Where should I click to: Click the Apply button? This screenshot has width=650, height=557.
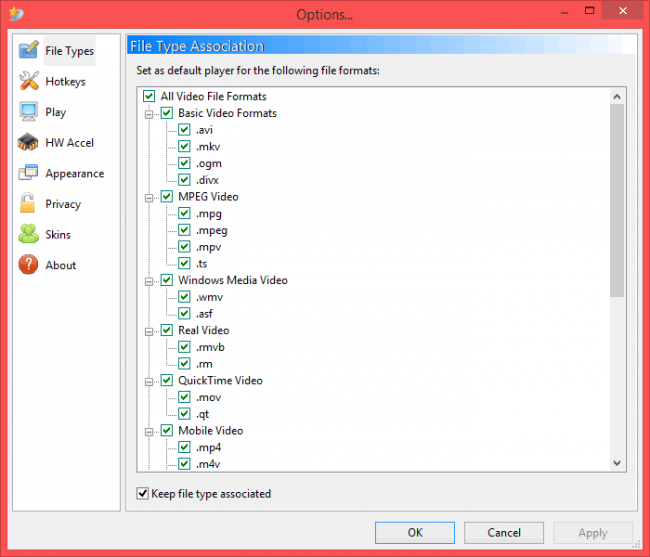click(x=593, y=533)
